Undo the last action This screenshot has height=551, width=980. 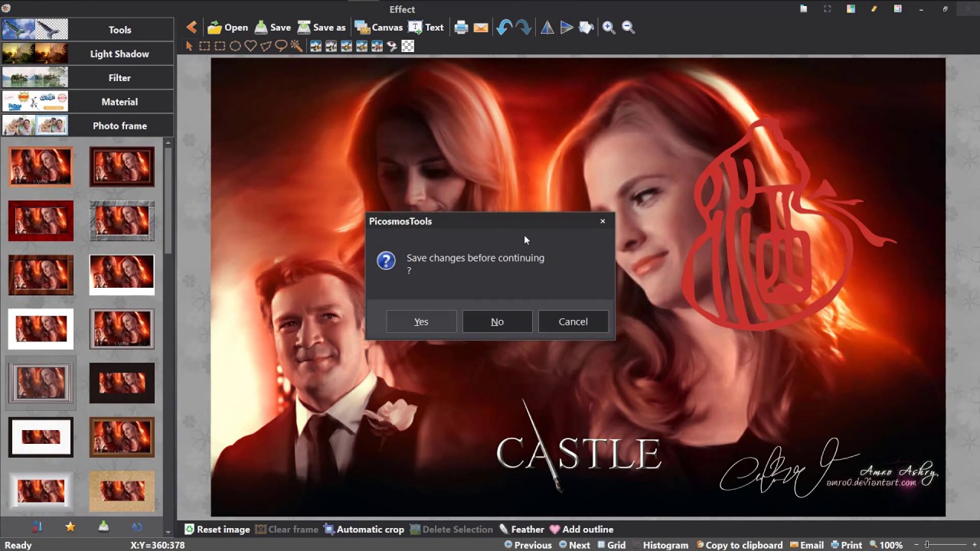504,28
